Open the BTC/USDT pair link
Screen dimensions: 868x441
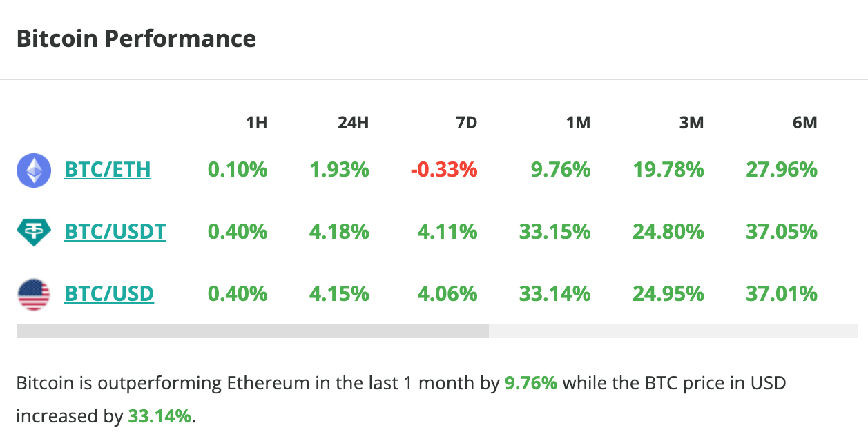(x=115, y=232)
